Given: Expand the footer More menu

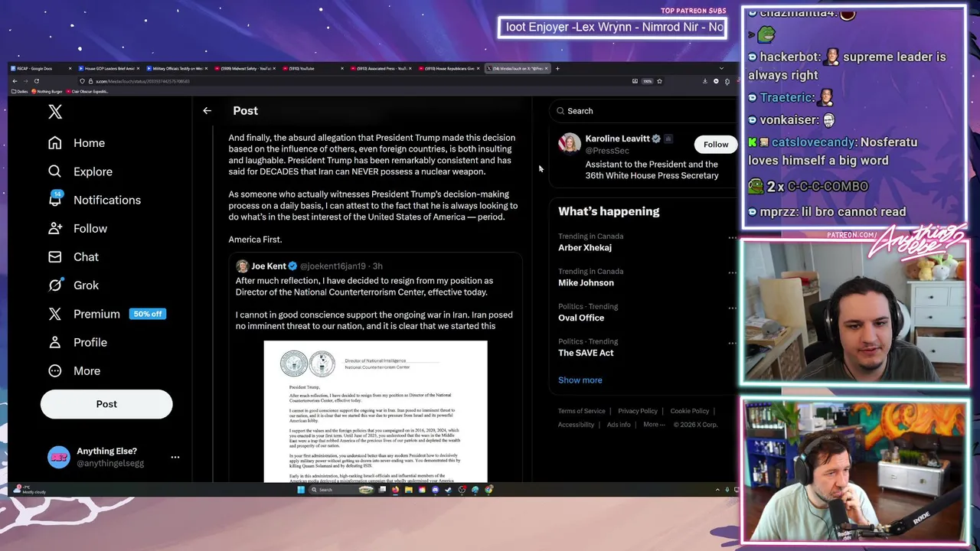Looking at the screenshot, I should coord(654,425).
